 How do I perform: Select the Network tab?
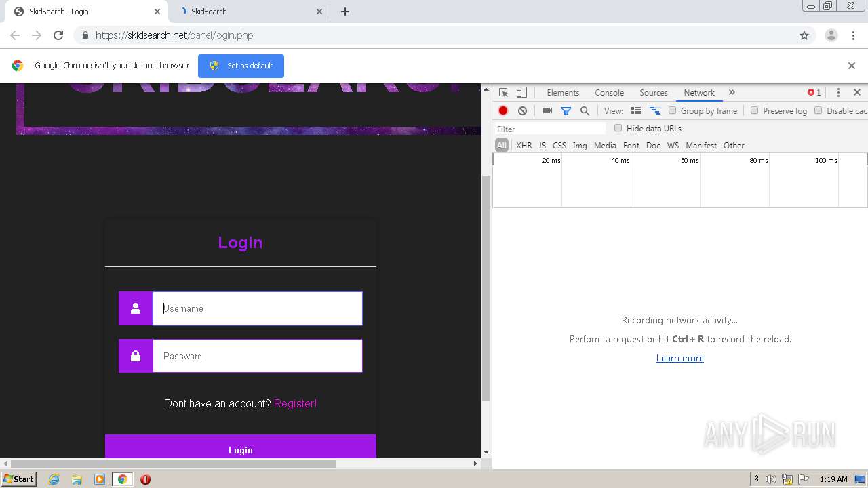pyautogui.click(x=699, y=93)
